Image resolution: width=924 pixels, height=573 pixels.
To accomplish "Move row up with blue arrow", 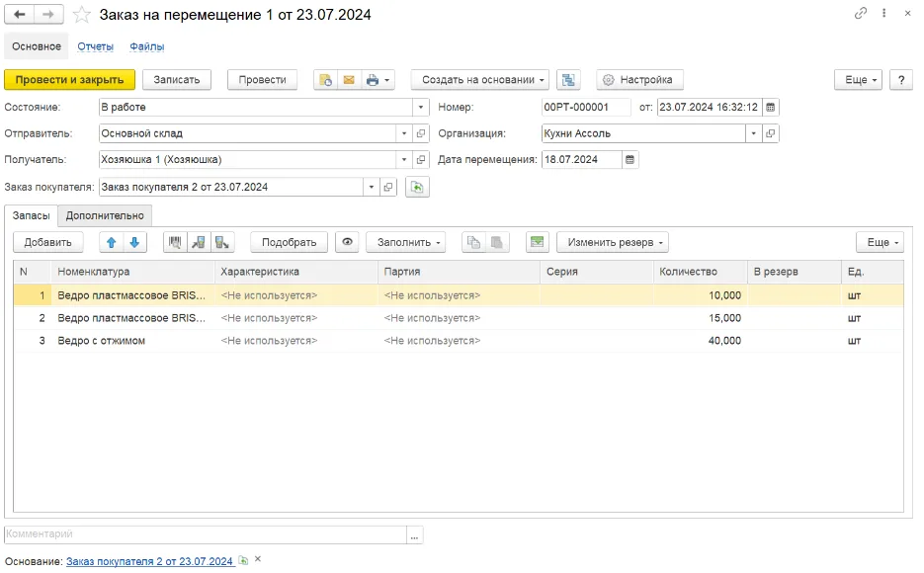I will click(112, 242).
